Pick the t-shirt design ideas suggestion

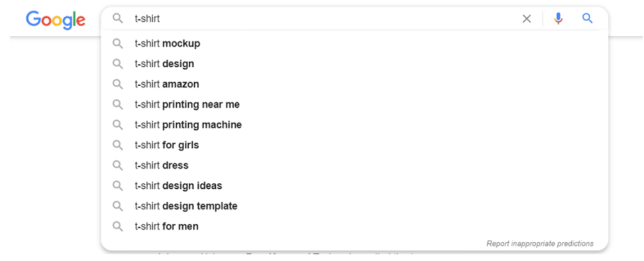pyautogui.click(x=354, y=186)
